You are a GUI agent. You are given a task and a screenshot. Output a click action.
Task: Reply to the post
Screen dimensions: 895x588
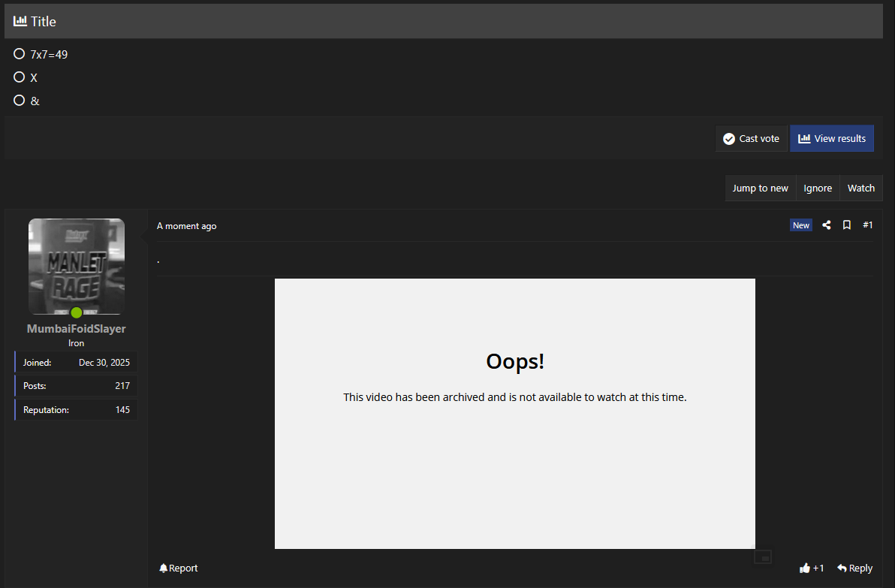[x=854, y=568]
